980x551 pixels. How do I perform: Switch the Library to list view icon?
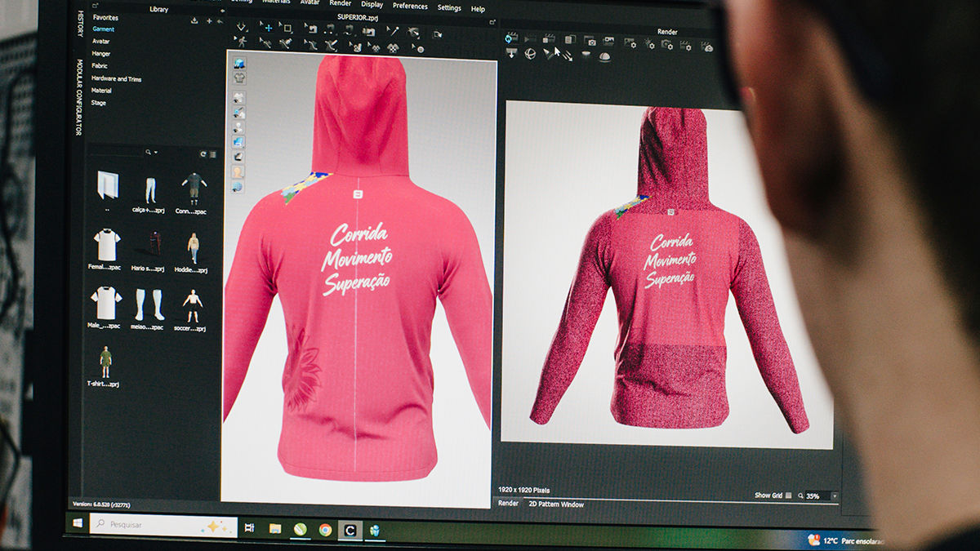coord(213,153)
